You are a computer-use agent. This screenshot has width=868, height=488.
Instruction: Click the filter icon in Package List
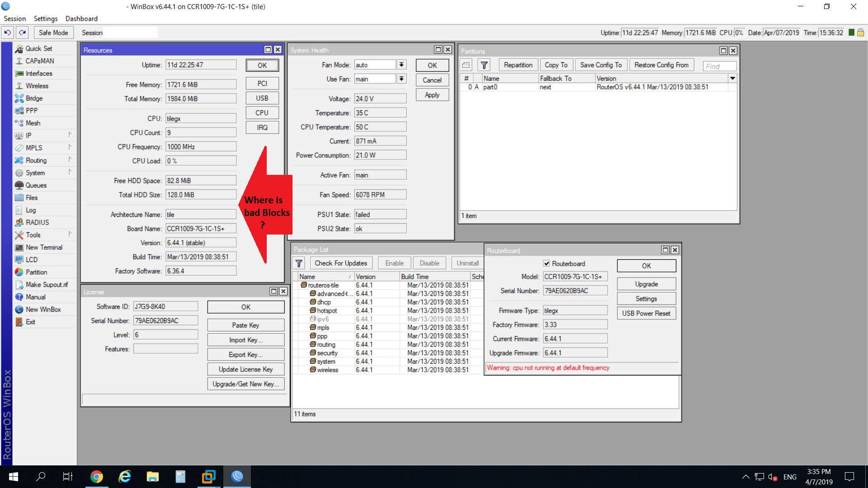[x=299, y=263]
